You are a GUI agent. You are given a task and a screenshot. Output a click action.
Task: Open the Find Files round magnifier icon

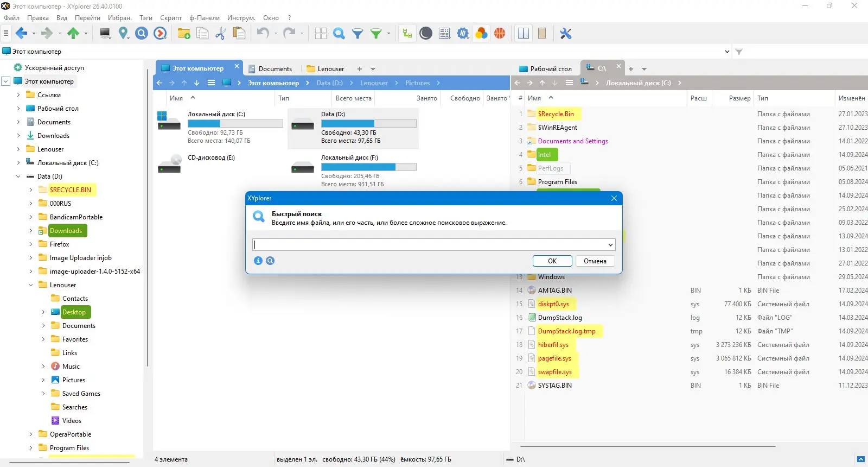(142, 34)
